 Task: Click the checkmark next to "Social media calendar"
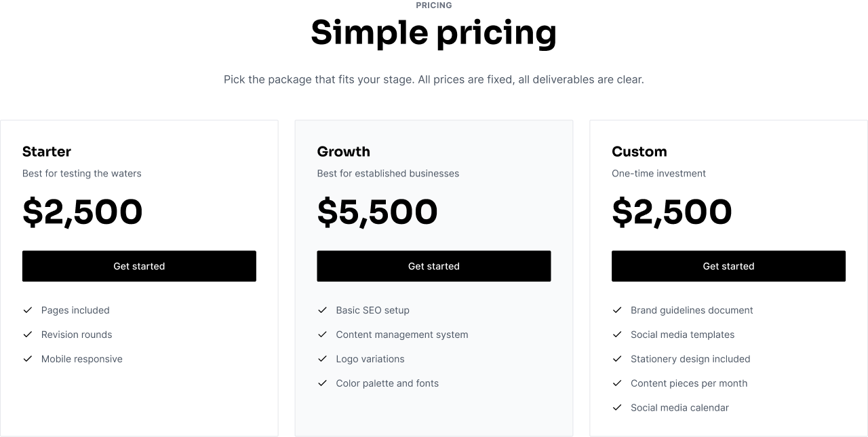click(x=618, y=408)
